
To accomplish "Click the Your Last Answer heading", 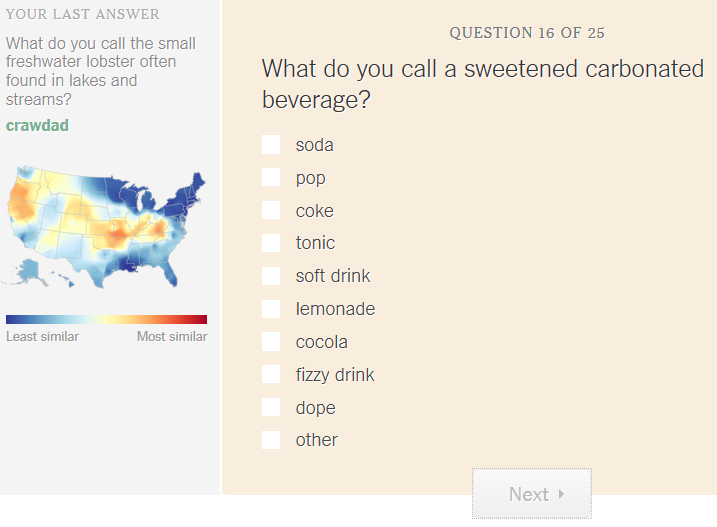I will tap(82, 14).
